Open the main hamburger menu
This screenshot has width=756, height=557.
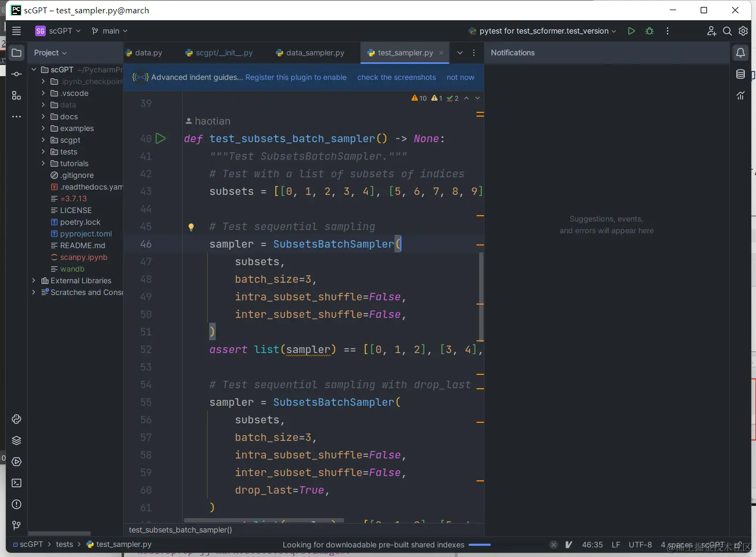click(x=17, y=31)
